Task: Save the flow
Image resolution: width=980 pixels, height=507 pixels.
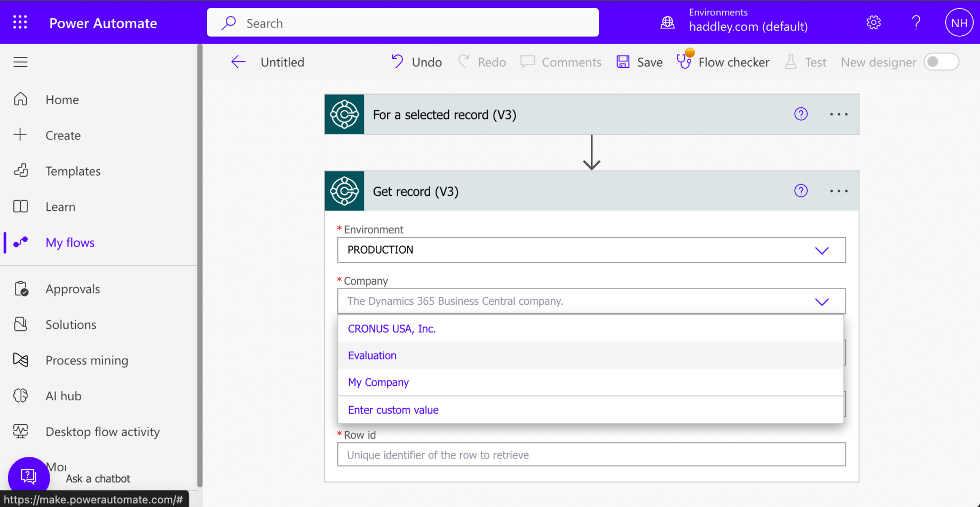Action: [x=639, y=62]
